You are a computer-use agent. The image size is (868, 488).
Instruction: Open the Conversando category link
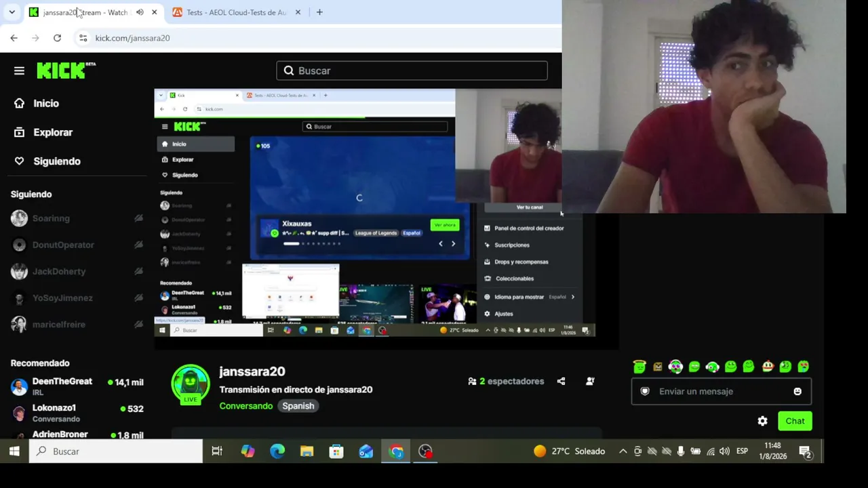click(246, 406)
